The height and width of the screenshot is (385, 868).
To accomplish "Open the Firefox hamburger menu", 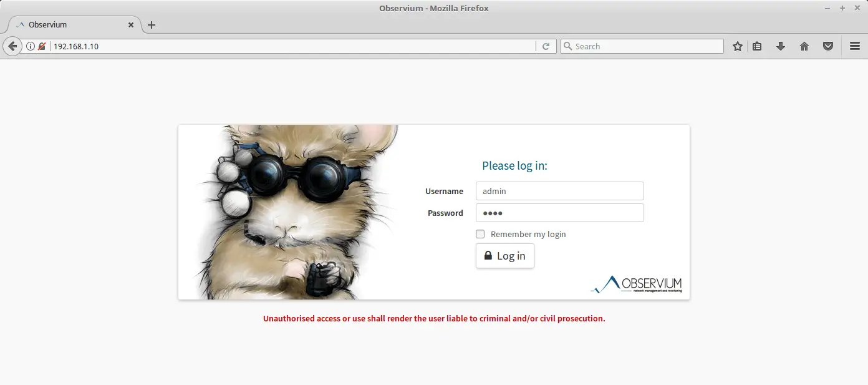I will tap(855, 46).
